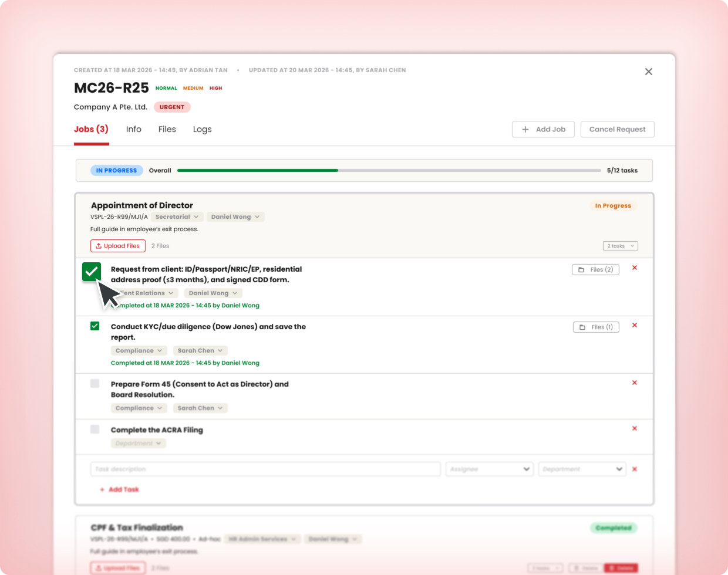Open Files (1) on KYC task
Screen dimensions: 728x575
pyautogui.click(x=596, y=327)
